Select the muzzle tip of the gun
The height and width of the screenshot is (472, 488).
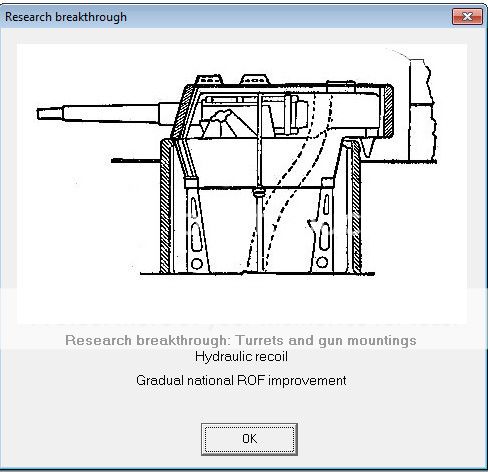tap(49, 114)
